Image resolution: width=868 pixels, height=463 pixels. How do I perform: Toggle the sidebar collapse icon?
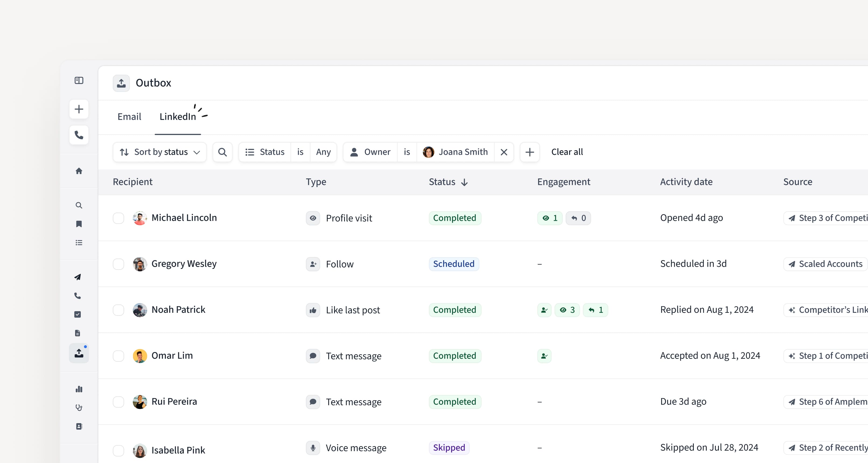79,80
